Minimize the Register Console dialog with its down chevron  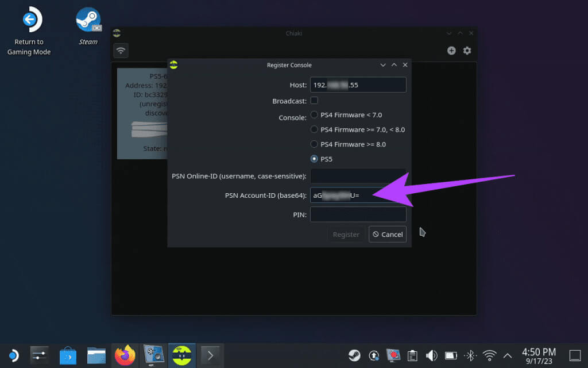coord(383,65)
